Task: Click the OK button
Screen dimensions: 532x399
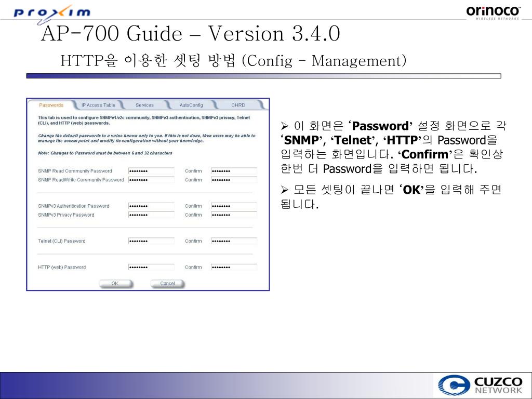Action: click(x=115, y=284)
